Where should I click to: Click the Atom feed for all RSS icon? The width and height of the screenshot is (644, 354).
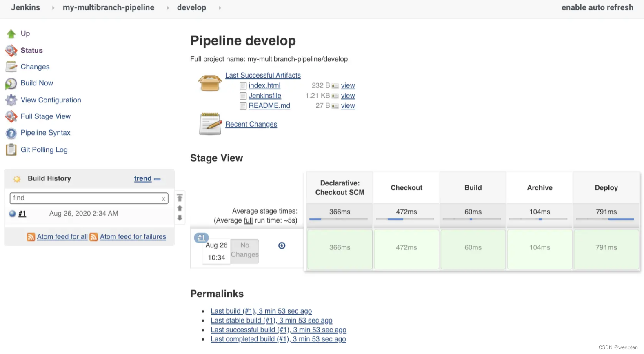[31, 237]
